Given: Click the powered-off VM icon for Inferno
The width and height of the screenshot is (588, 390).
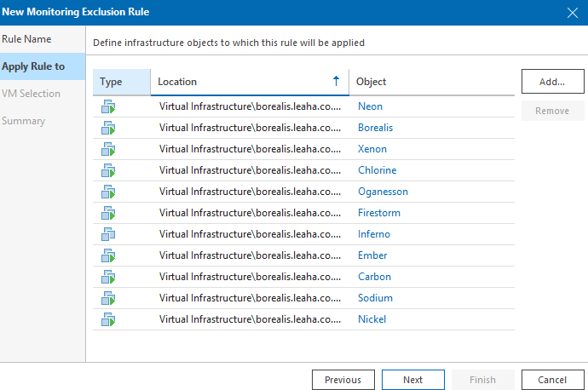Looking at the screenshot, I should pyautogui.click(x=108, y=234).
